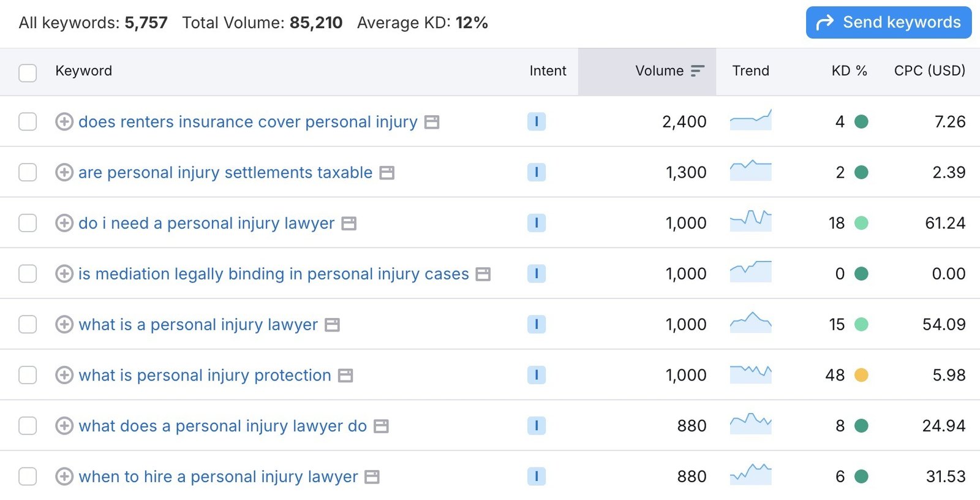Add 'does renters insurance cover personal injury' plus icon

tap(64, 121)
